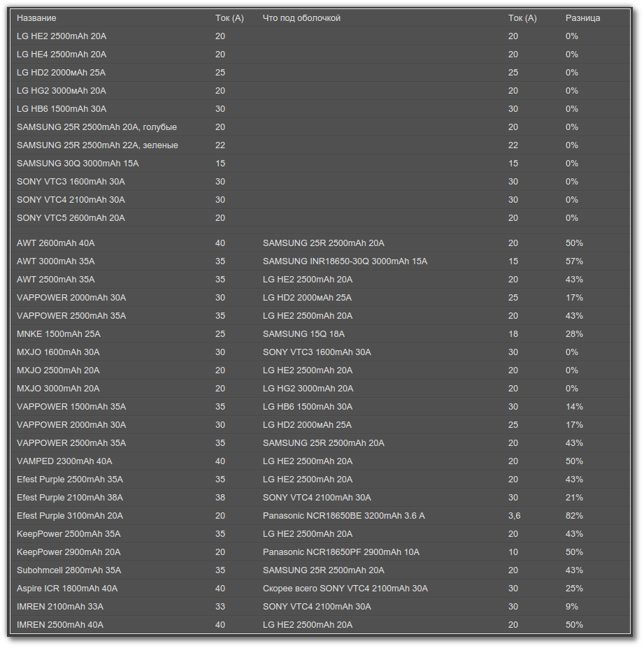Click the 9% difference value
The width and height of the screenshot is (644, 648).
[x=572, y=607]
